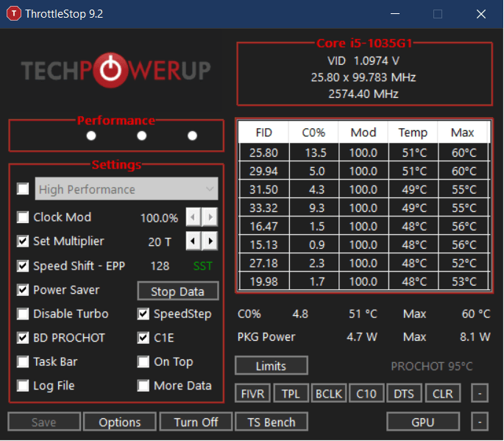Select the second Performance profile radio button
The image size is (504, 441).
(142, 135)
